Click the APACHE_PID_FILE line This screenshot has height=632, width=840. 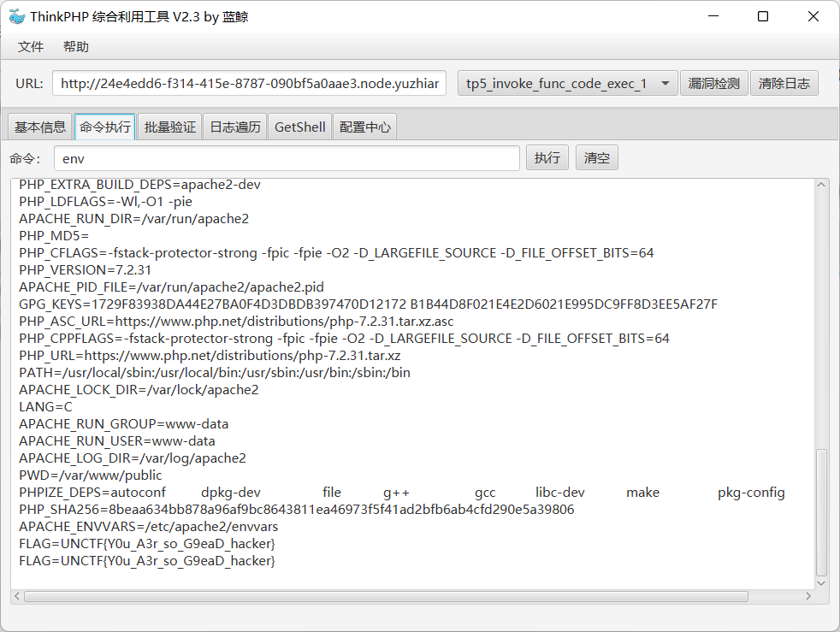171,287
